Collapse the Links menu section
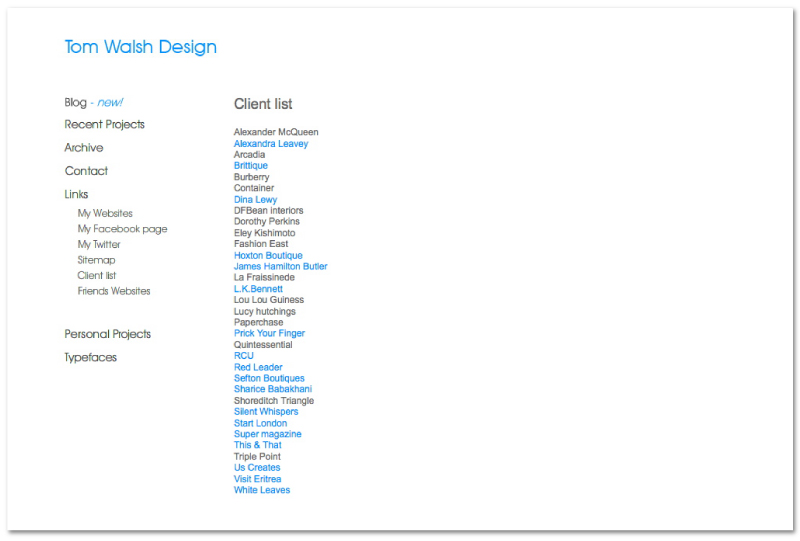 click(76, 194)
